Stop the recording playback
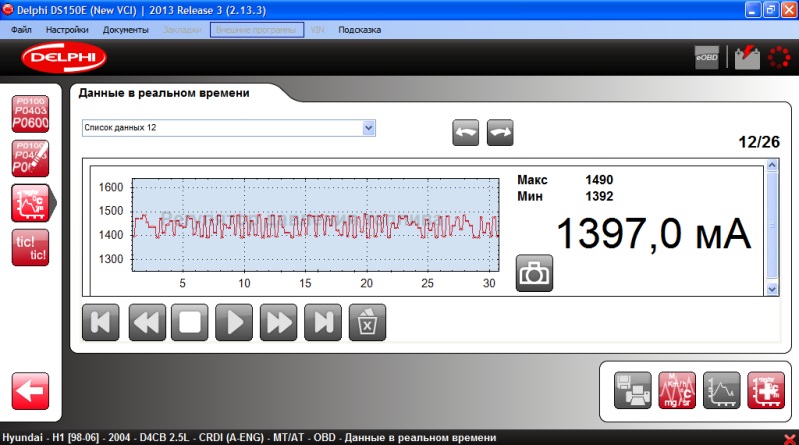The image size is (799, 445). tap(190, 323)
